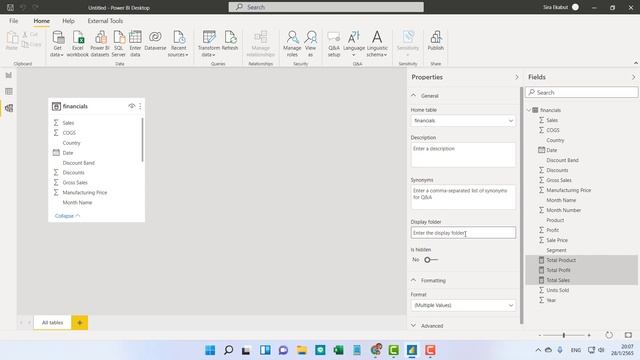Collapse the General section
The image size is (640, 360).
413,96
